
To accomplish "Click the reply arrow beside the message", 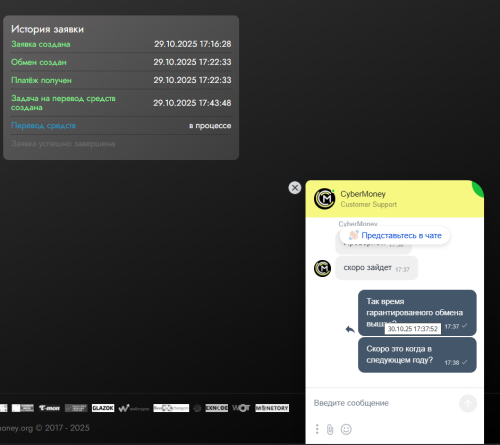I will pyautogui.click(x=350, y=329).
